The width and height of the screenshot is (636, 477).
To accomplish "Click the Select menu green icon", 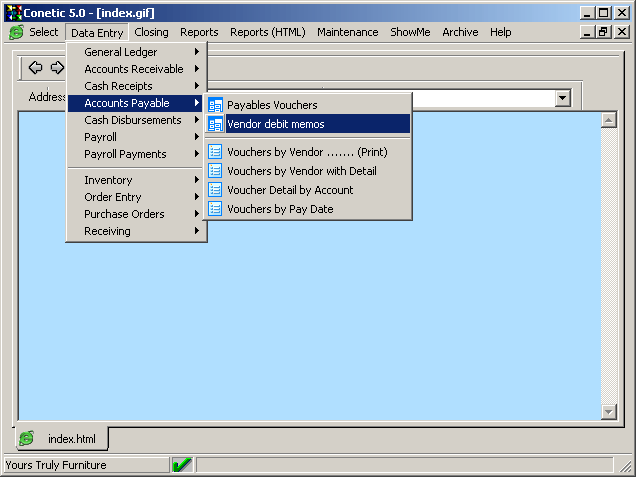I will click(16, 32).
